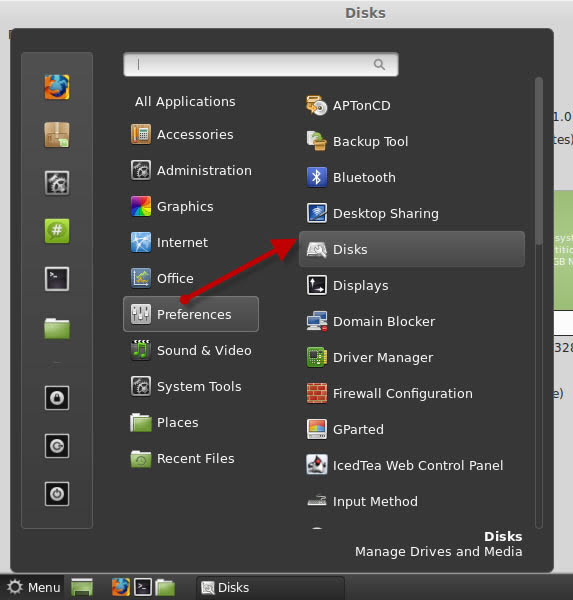Click the Logout icon in sidebar
This screenshot has width=573, height=600.
[x=57, y=446]
